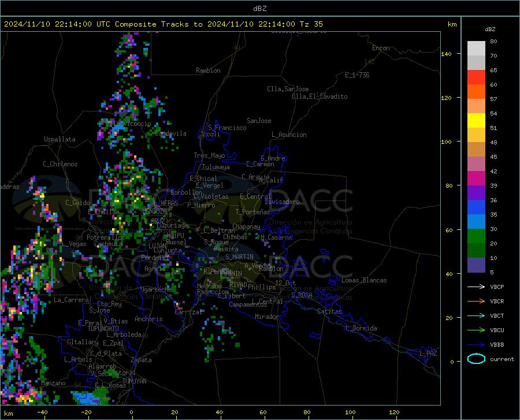This screenshot has height=420, width=520.
Task: Click the TUNUYAN label on map
Action: pyautogui.click(x=134, y=381)
